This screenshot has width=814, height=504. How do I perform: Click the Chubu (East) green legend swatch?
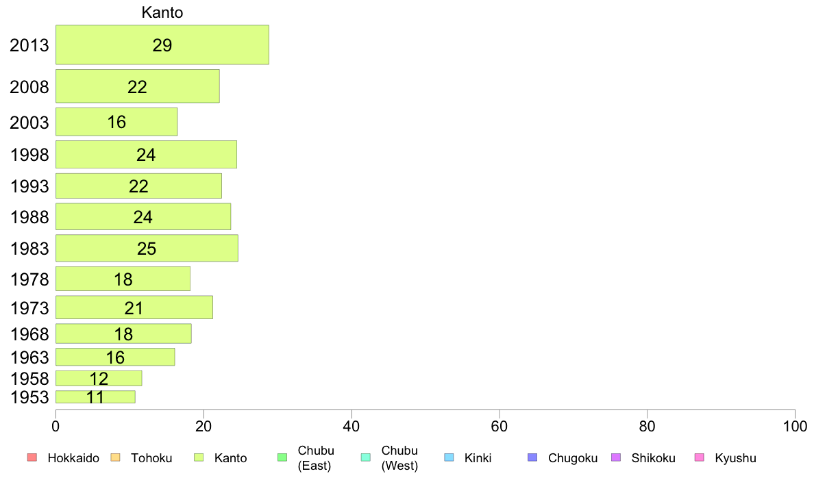(x=282, y=457)
